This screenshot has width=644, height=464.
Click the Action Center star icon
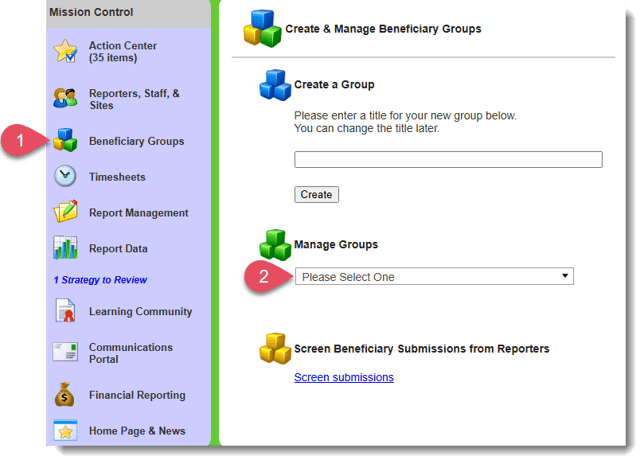point(65,52)
